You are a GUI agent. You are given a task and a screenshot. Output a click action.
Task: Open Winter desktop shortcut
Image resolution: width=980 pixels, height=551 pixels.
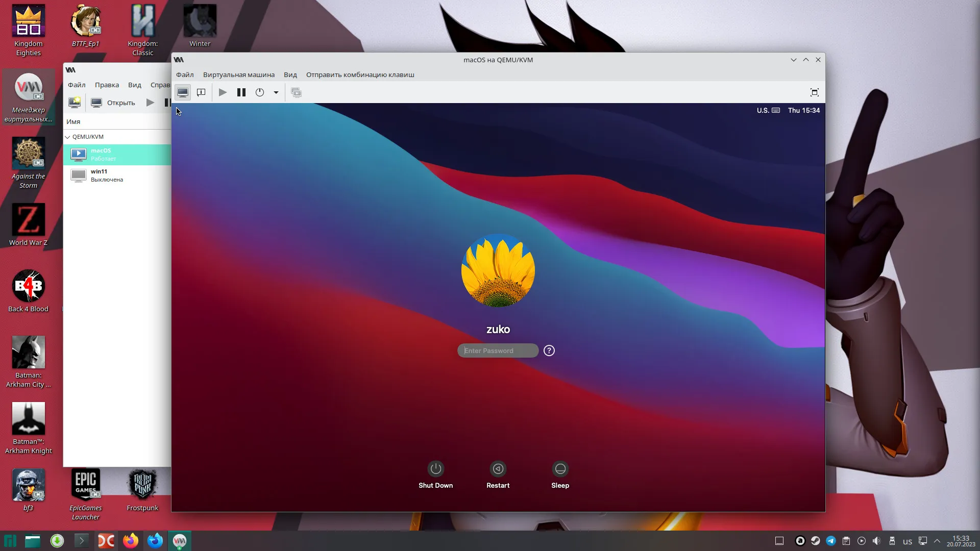pos(200,26)
